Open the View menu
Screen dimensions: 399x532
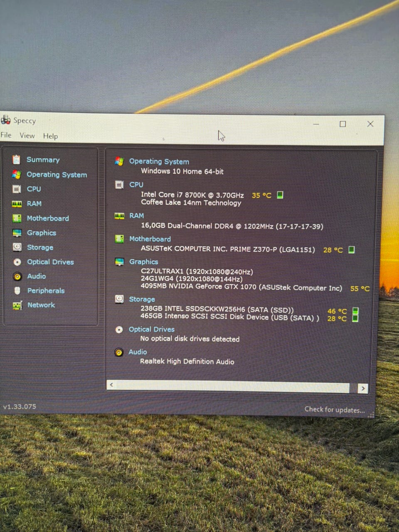[27, 135]
